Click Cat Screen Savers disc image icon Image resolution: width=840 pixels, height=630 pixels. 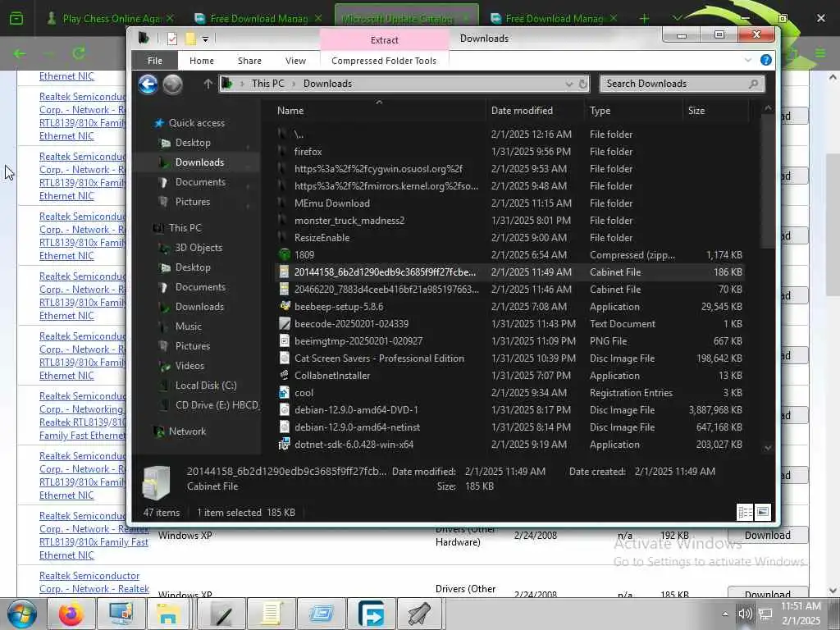click(285, 358)
